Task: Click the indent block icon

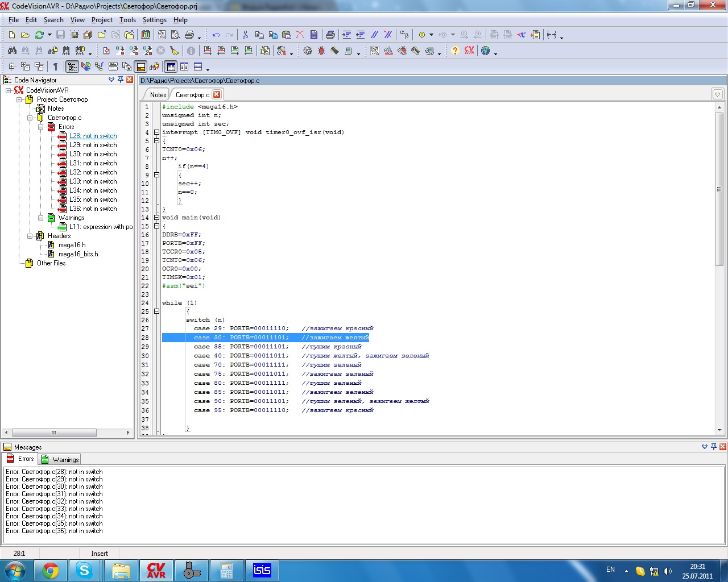Action: 346,35
